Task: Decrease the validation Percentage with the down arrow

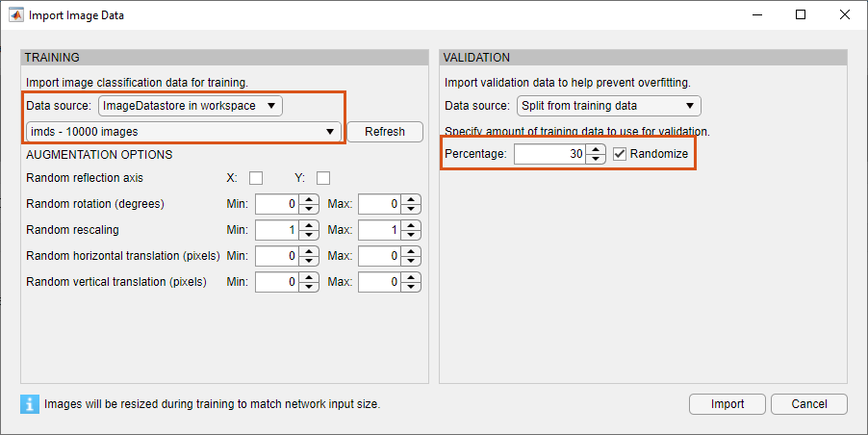Action: (597, 159)
